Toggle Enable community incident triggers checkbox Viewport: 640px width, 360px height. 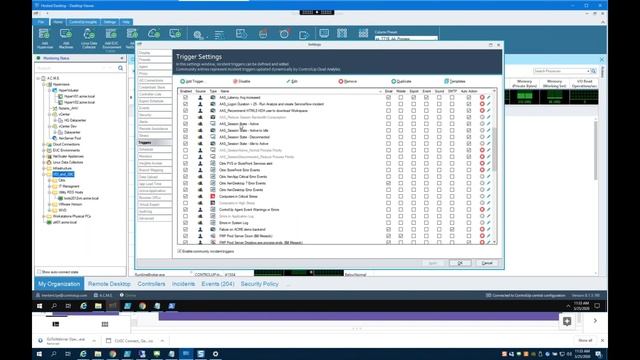pyautogui.click(x=179, y=251)
